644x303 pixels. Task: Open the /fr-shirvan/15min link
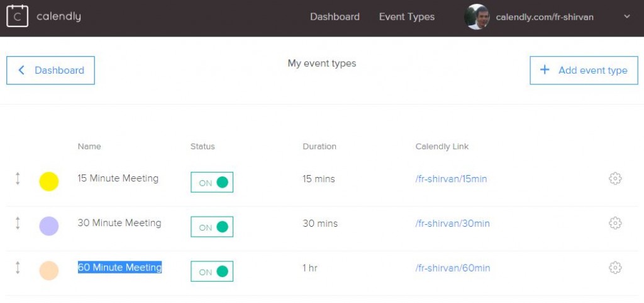pyautogui.click(x=451, y=179)
